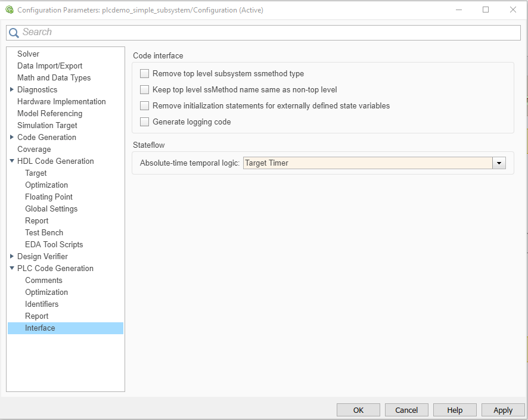Collapse the PLC Code Generation node

[12, 269]
